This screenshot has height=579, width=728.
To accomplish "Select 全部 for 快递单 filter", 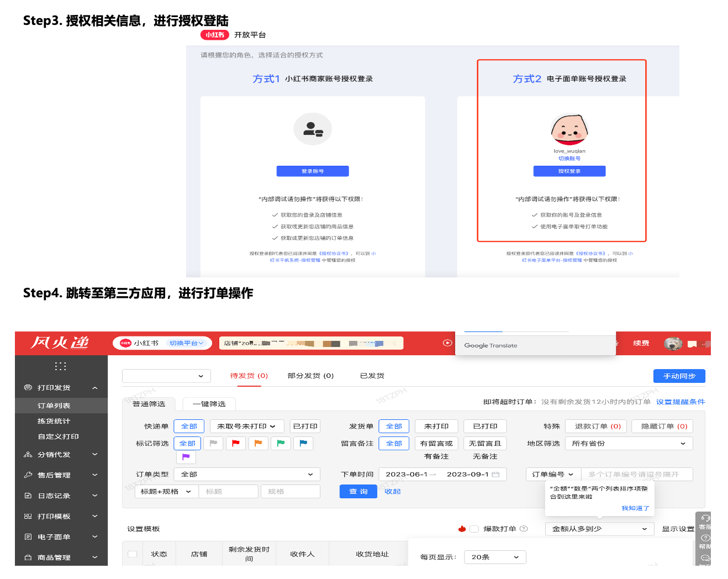I will pos(189,427).
